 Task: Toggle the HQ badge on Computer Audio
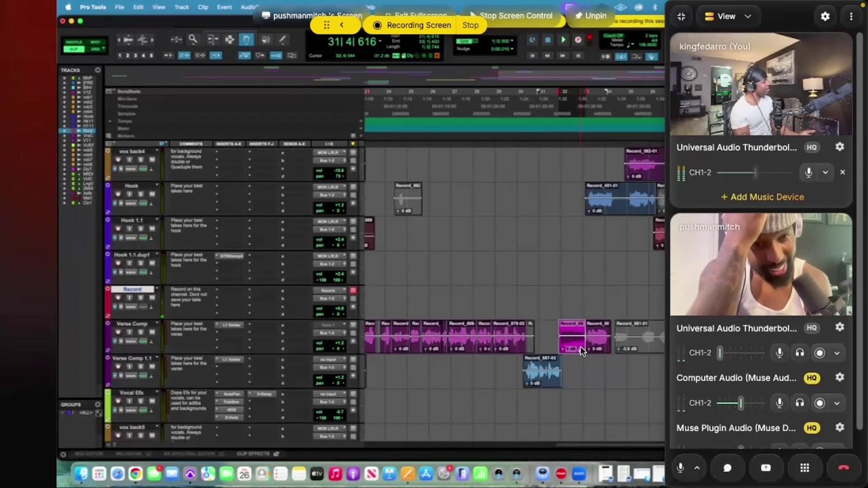[812, 378]
